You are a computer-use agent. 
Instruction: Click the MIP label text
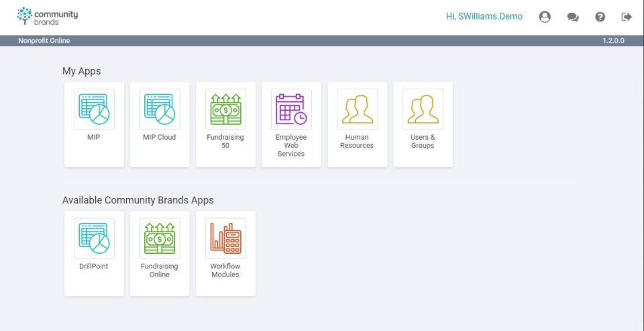pos(94,138)
